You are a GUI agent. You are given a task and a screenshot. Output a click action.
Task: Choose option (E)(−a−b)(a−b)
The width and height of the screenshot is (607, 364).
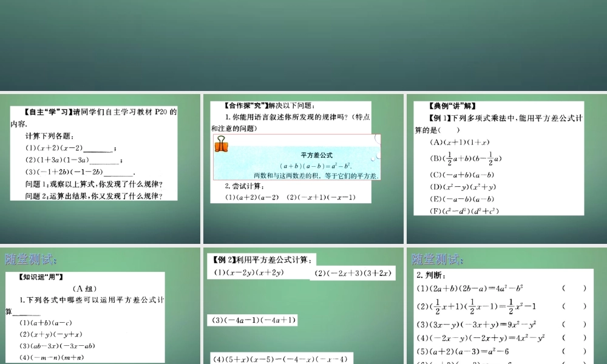coord(462,199)
